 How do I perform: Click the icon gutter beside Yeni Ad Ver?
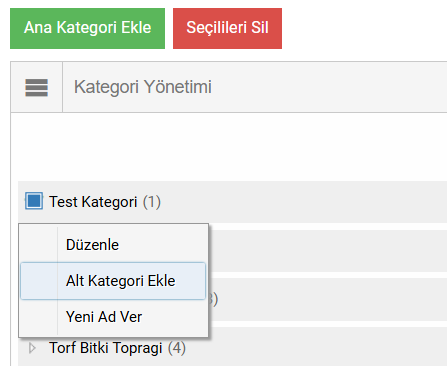click(x=39, y=317)
